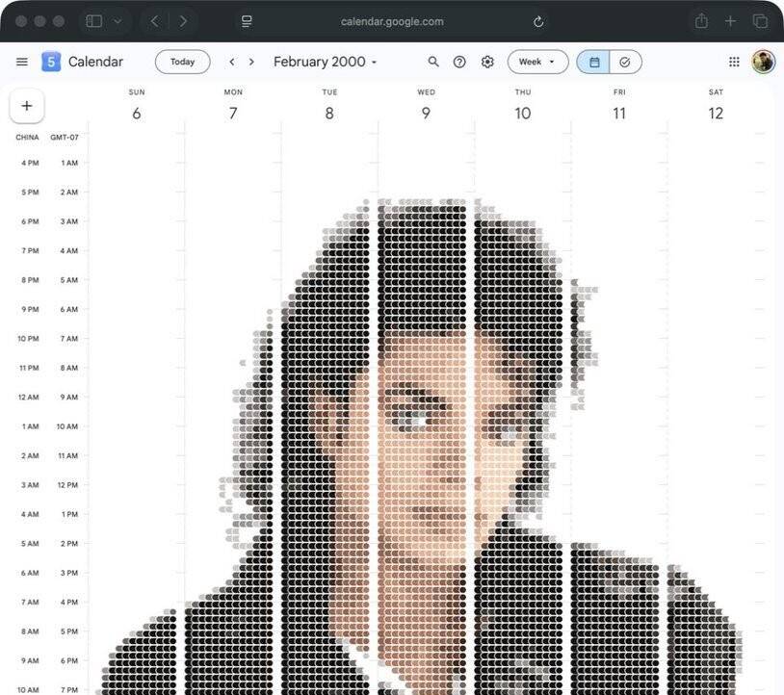The width and height of the screenshot is (784, 695).
Task: Create a new event with plus button
Action: coord(27,106)
